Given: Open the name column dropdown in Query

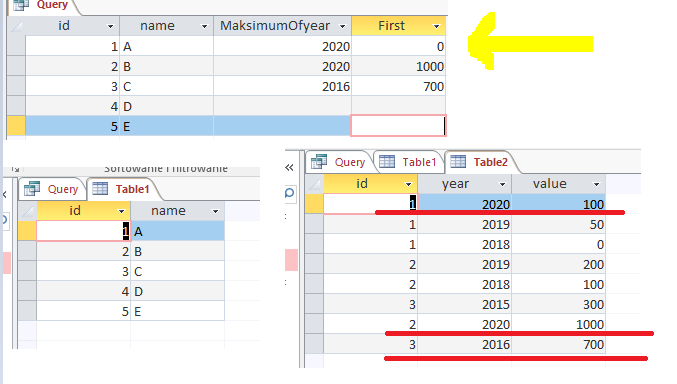Looking at the screenshot, I should [204, 26].
